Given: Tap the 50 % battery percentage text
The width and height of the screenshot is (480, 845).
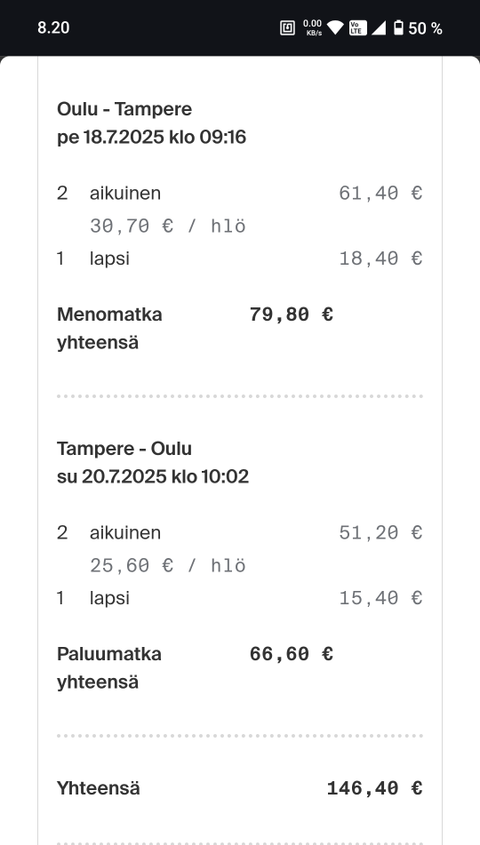Looking at the screenshot, I should pos(425,28).
